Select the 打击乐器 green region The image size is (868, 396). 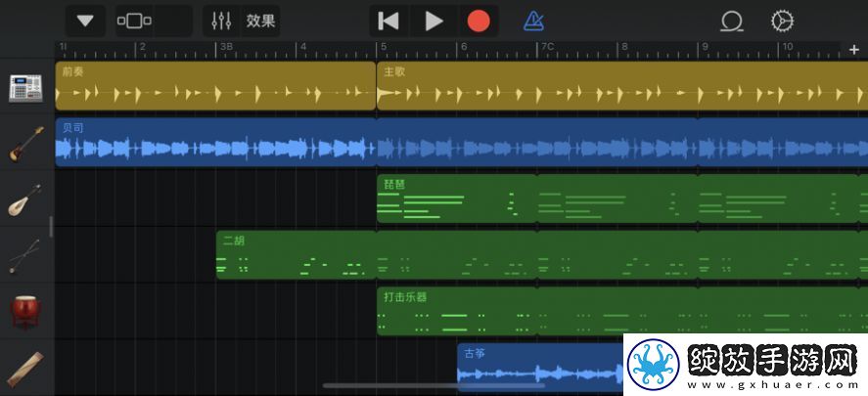457,311
